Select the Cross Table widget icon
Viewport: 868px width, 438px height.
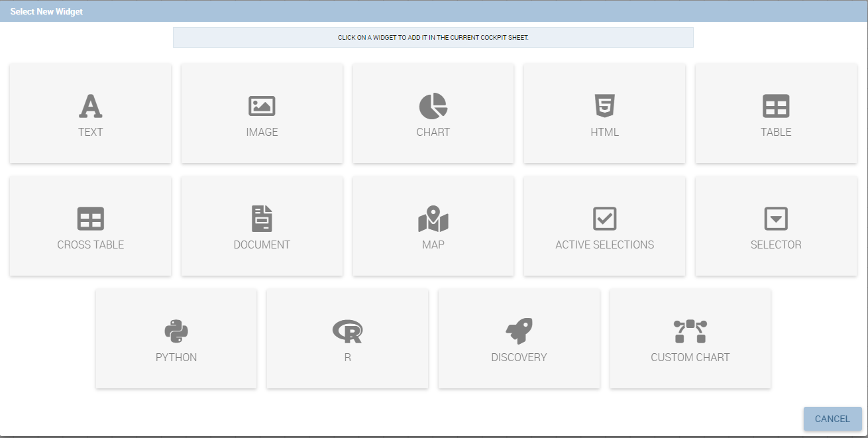pyautogui.click(x=90, y=219)
